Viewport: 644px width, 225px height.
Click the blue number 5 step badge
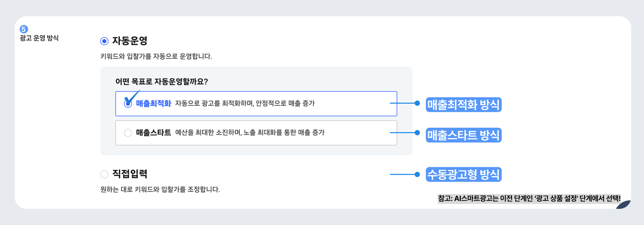(x=24, y=29)
